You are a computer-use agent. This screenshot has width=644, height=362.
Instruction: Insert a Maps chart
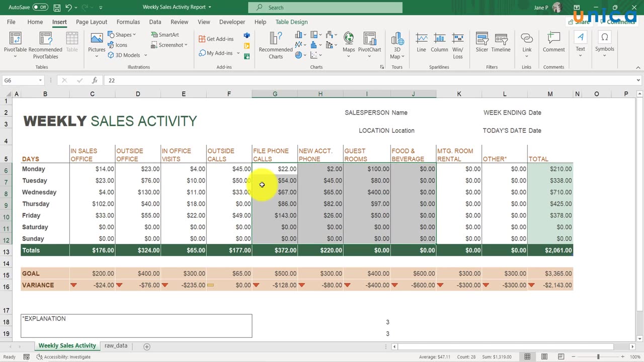(x=349, y=45)
